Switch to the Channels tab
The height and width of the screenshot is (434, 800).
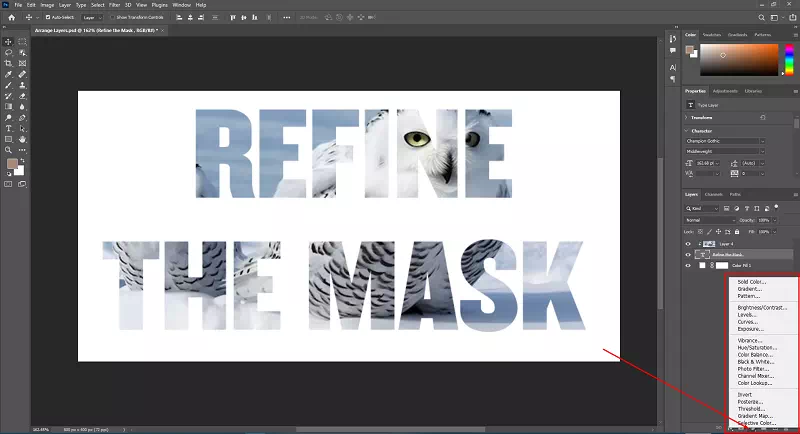click(713, 194)
